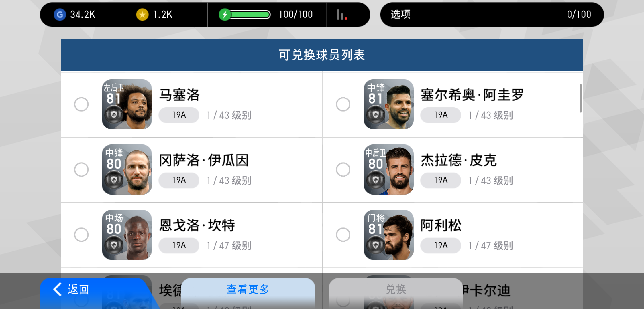The width and height of the screenshot is (644, 309).
Task: Open the signal bars status icon
Action: point(342,15)
